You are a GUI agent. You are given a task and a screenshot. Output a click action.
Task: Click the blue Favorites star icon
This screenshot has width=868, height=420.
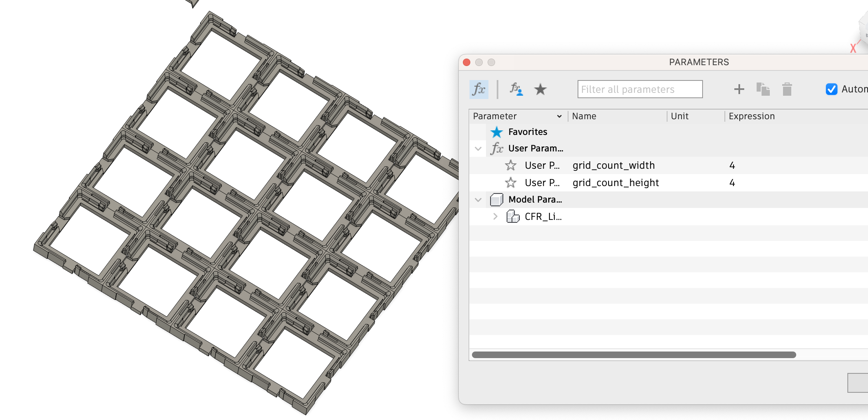click(497, 132)
